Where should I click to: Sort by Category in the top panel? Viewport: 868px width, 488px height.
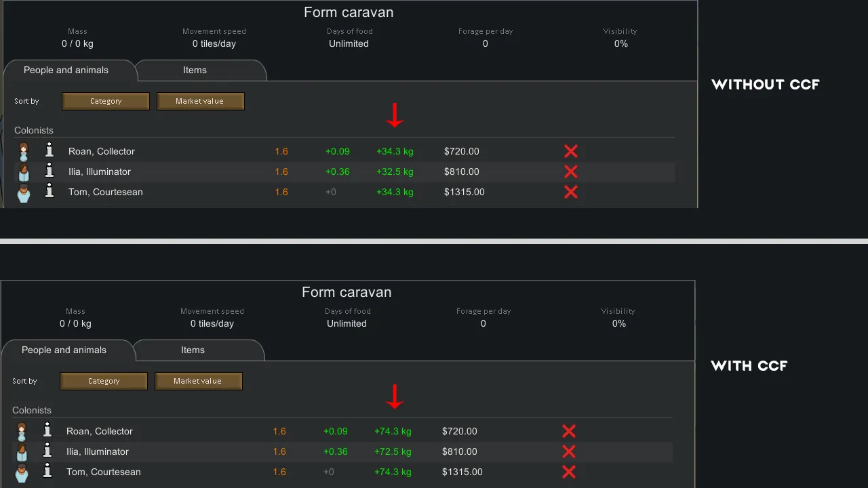tap(106, 101)
